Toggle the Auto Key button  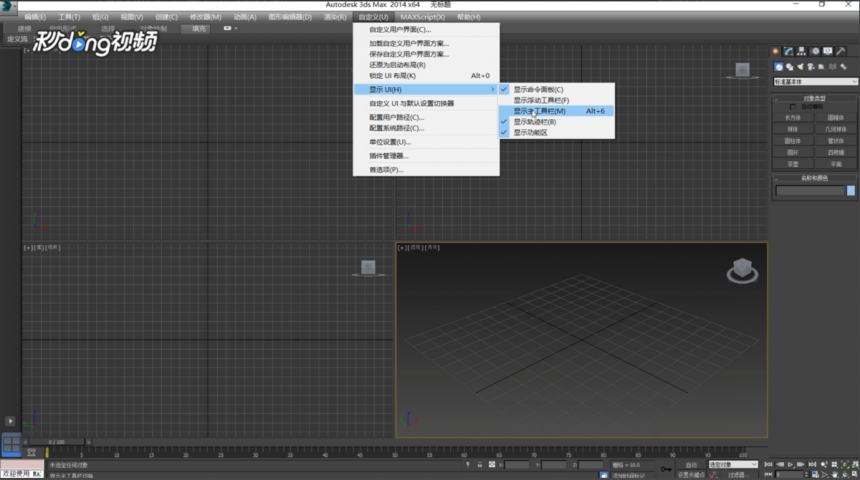click(691, 465)
